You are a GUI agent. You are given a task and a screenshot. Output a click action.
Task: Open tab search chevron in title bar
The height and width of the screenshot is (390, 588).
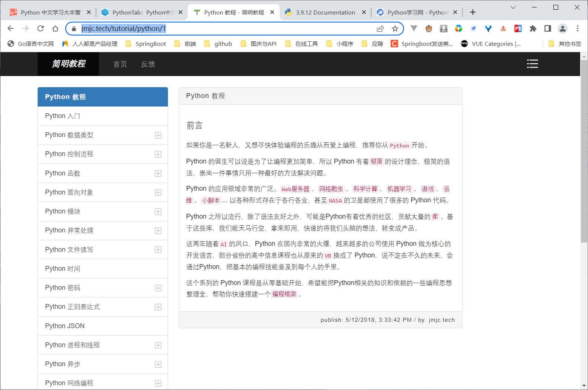[513, 7]
